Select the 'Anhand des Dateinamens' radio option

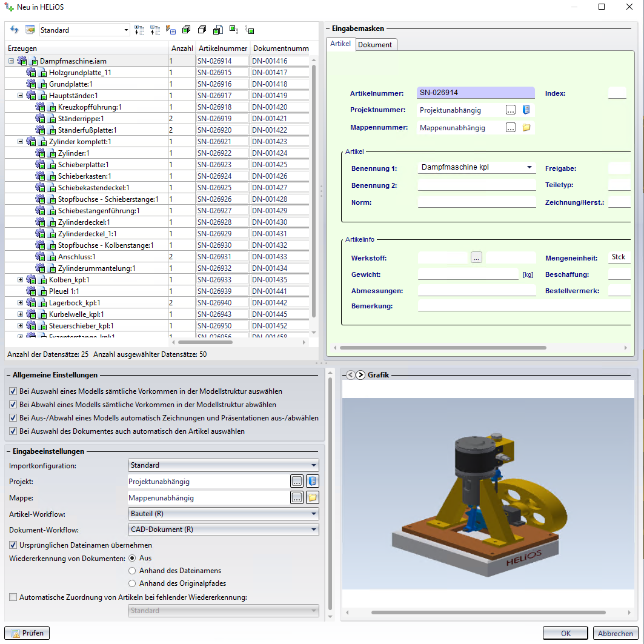pyautogui.click(x=132, y=571)
